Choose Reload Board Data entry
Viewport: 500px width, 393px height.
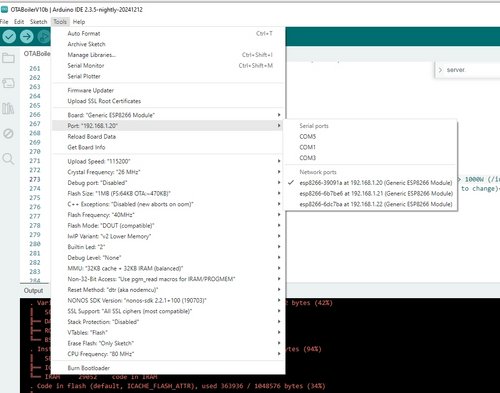coord(168,136)
